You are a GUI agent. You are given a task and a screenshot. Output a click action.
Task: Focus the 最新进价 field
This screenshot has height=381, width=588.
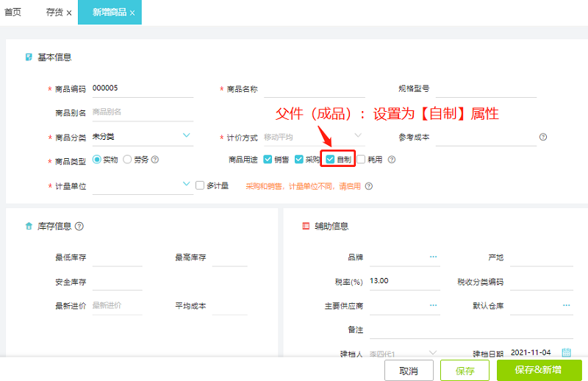118,306
